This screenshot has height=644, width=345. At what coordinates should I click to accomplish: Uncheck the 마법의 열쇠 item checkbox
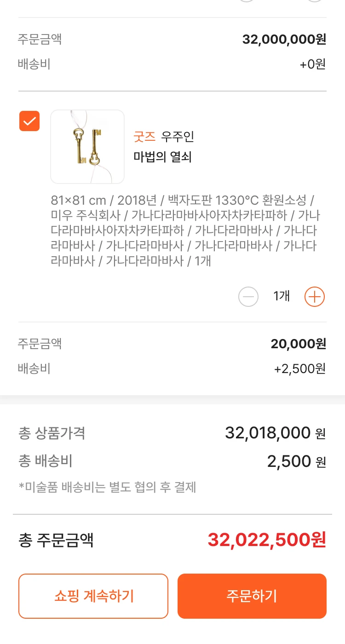tap(29, 121)
